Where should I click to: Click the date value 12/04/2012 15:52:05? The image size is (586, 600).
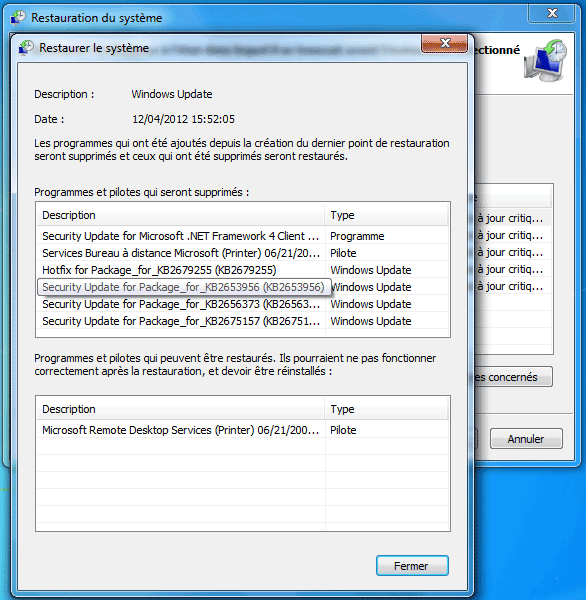[x=183, y=119]
